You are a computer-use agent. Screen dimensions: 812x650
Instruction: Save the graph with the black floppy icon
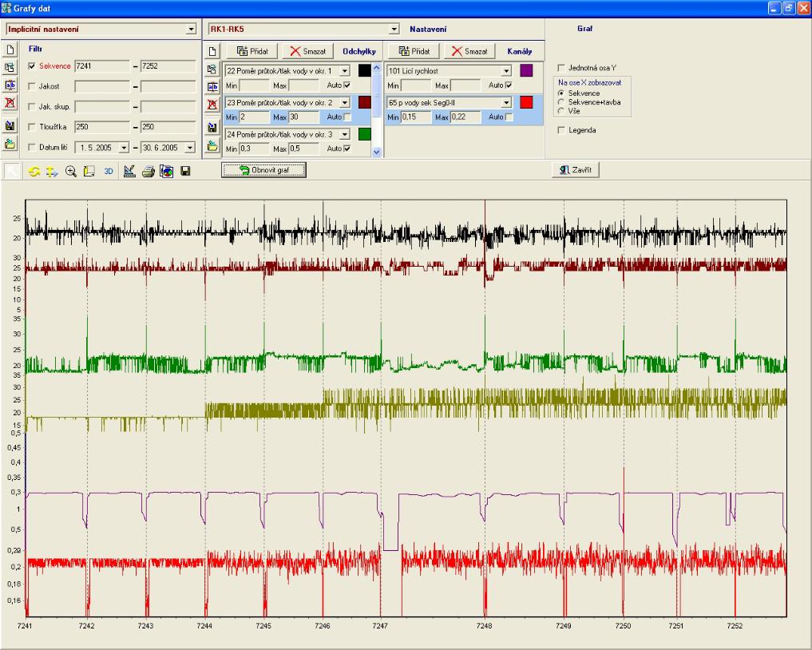[185, 171]
